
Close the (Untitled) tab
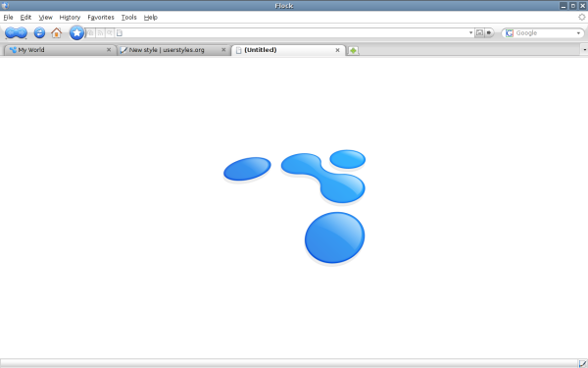pos(337,50)
